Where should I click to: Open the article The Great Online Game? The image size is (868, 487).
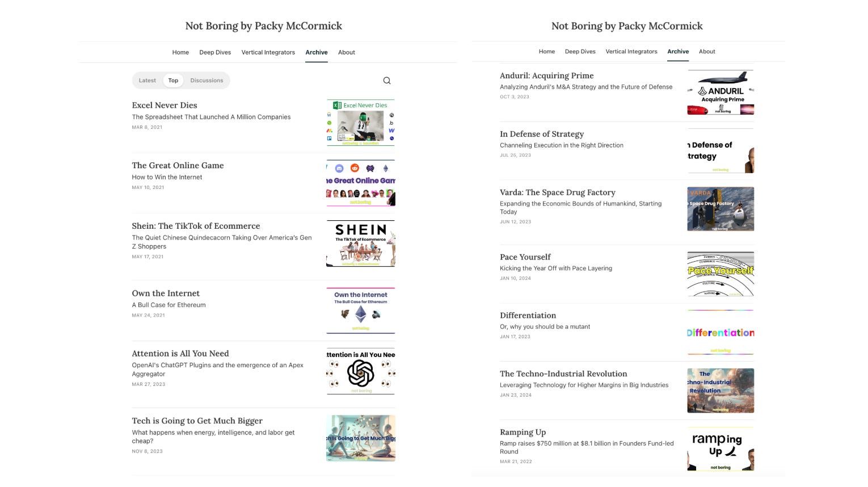click(178, 165)
